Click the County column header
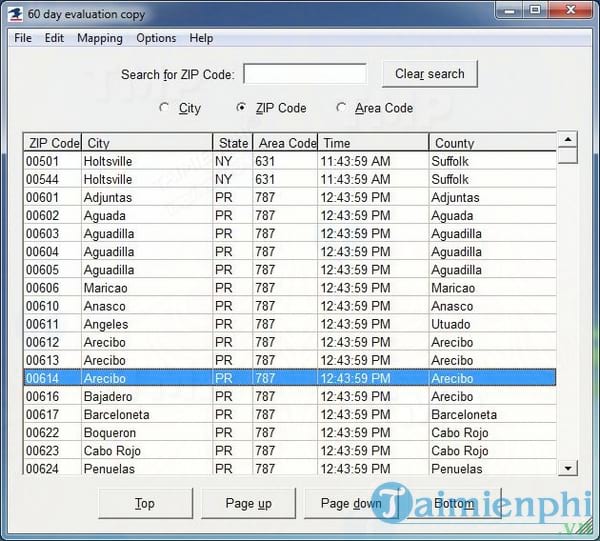This screenshot has width=600, height=541. coord(492,143)
